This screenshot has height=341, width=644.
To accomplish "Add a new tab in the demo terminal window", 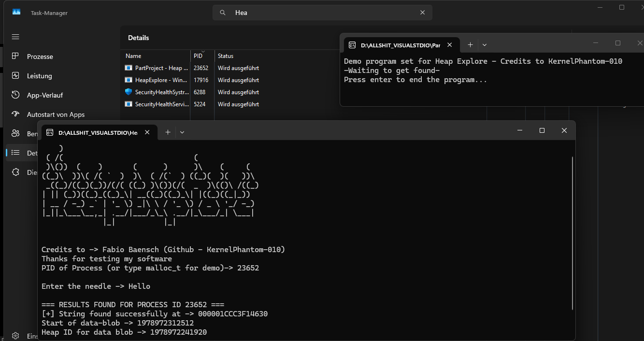I will pyautogui.click(x=470, y=45).
